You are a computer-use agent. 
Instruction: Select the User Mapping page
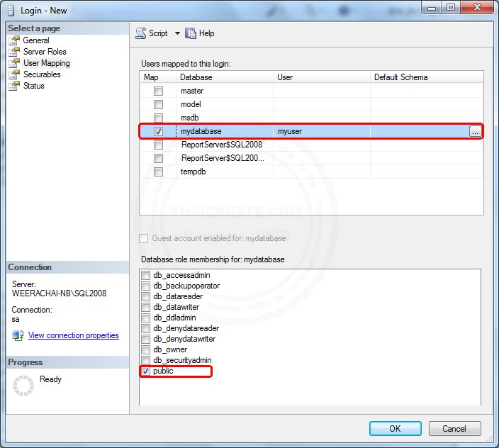[47, 63]
